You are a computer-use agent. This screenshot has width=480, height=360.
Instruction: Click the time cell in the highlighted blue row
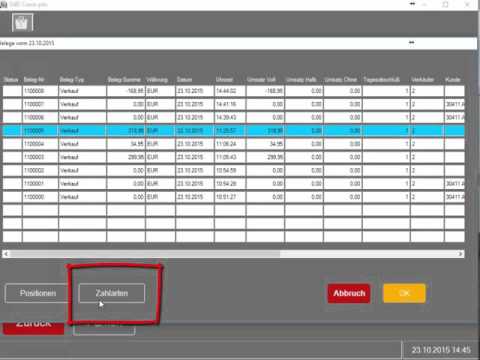(x=230, y=131)
